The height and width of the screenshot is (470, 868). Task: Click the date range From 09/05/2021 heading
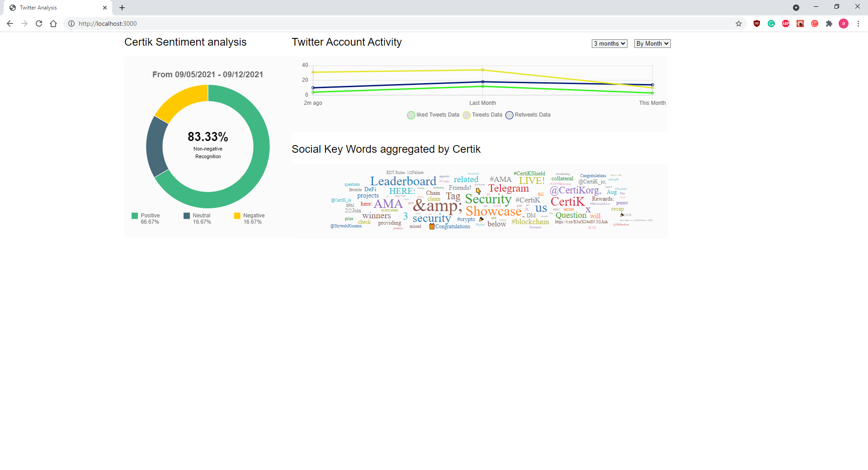pos(208,75)
